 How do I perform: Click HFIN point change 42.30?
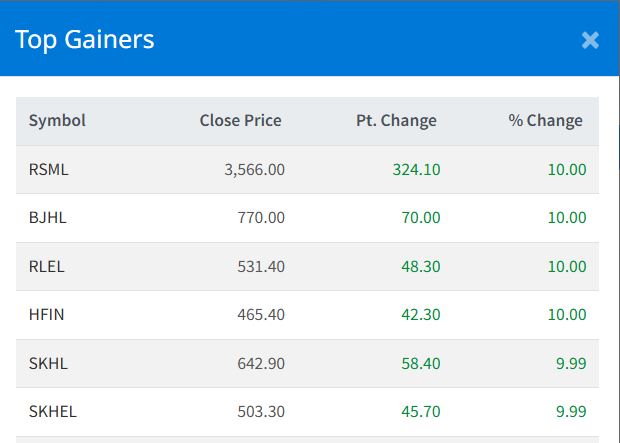(419, 315)
